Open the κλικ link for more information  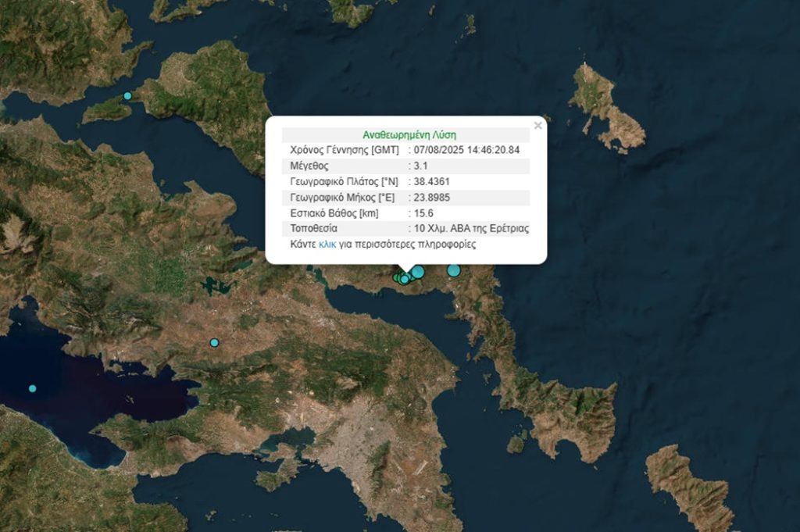click(x=326, y=245)
